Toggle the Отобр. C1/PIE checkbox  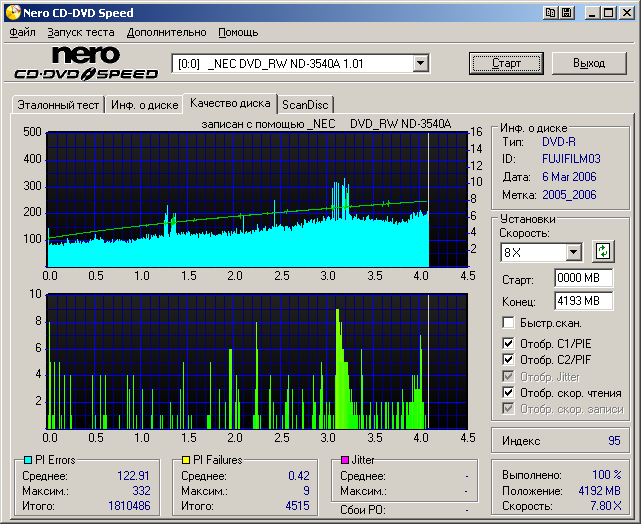tap(509, 343)
